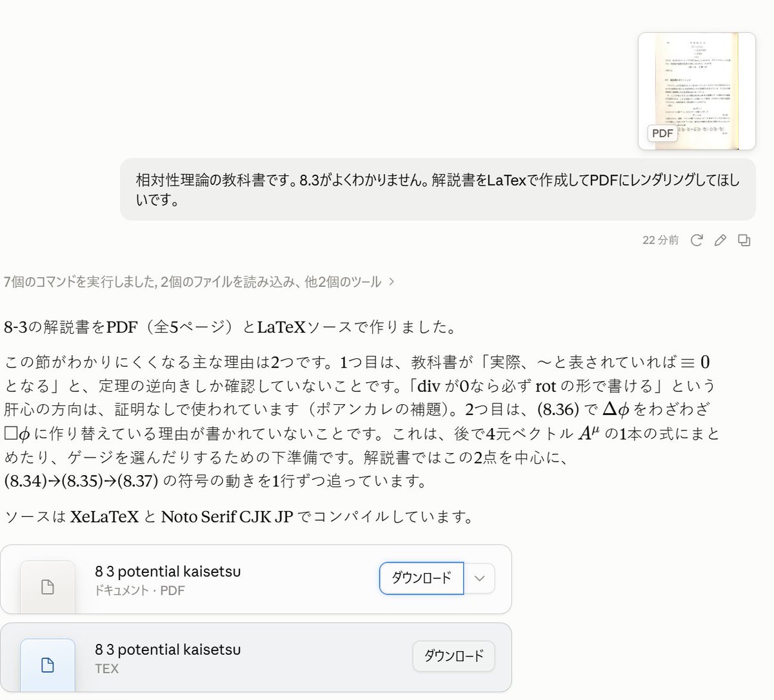
Task: Open the dropdown arrow beside the PDF download
Action: [479, 578]
